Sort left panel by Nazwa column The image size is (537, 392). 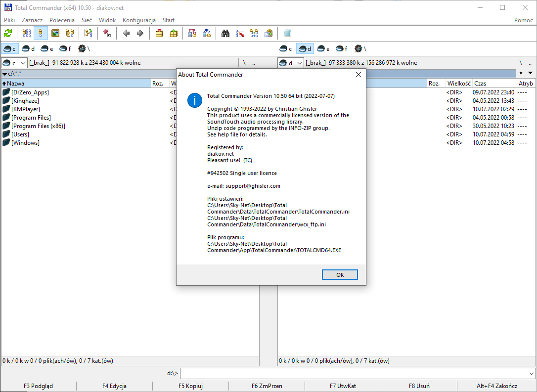pos(76,83)
